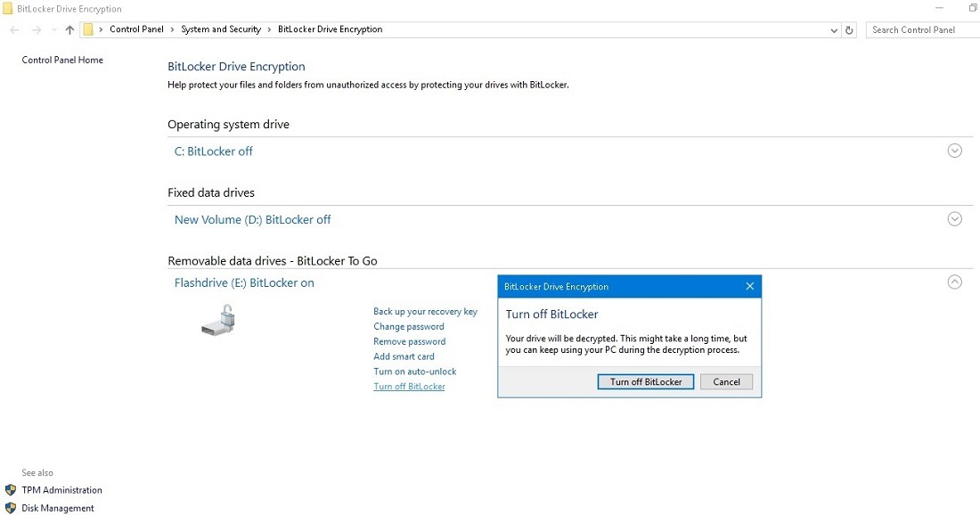
Task: Open the address bar dropdown arrow
Action: click(x=834, y=29)
